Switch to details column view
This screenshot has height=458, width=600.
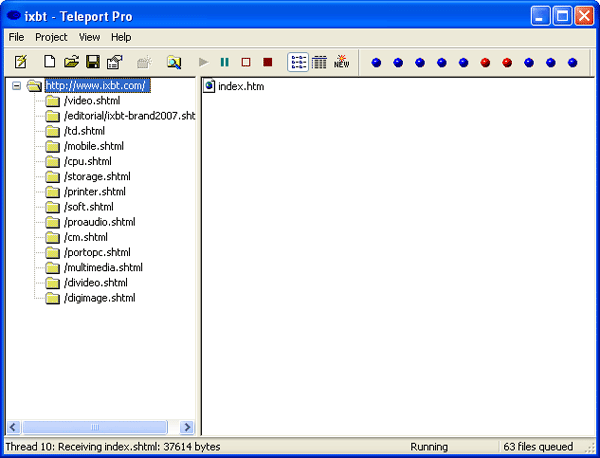click(319, 62)
